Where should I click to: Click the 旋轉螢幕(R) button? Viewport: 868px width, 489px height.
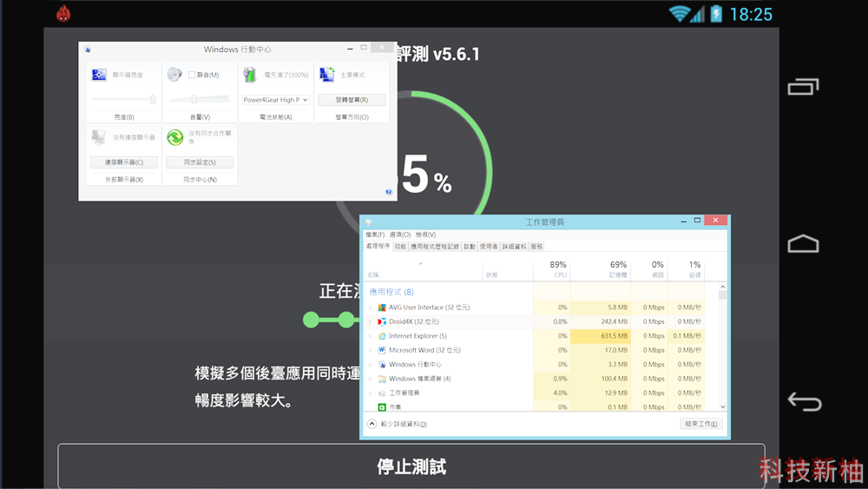352,100
